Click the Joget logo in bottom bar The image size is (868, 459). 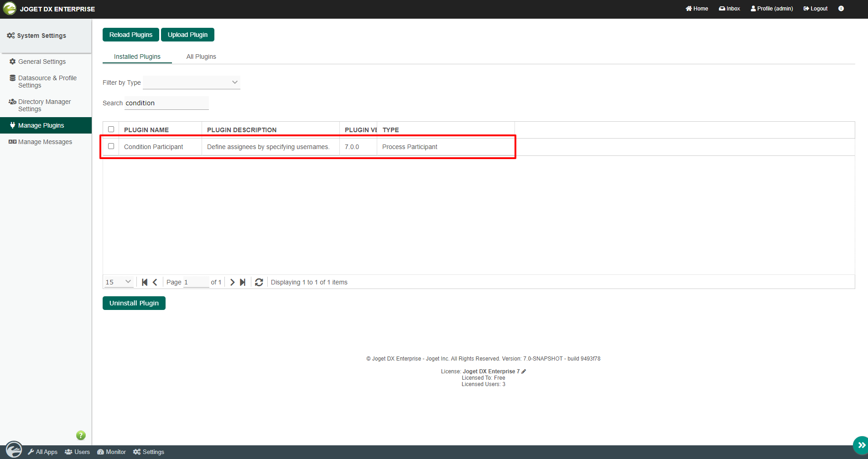tap(14, 449)
